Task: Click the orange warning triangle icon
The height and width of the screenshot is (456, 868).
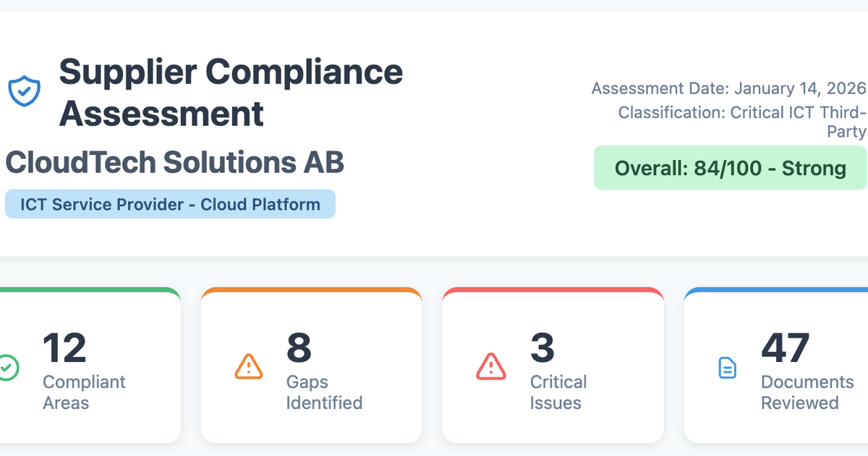Action: pos(249,368)
